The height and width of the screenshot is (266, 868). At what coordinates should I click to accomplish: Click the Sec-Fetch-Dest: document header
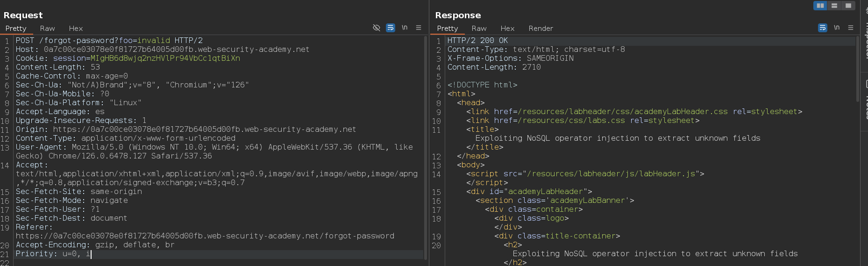(71, 218)
